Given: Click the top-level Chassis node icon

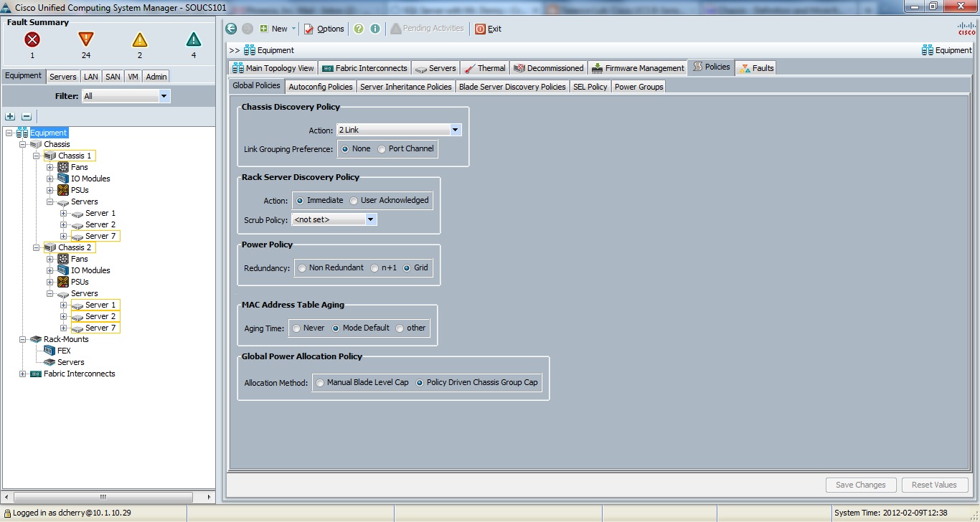Looking at the screenshot, I should tap(36, 144).
